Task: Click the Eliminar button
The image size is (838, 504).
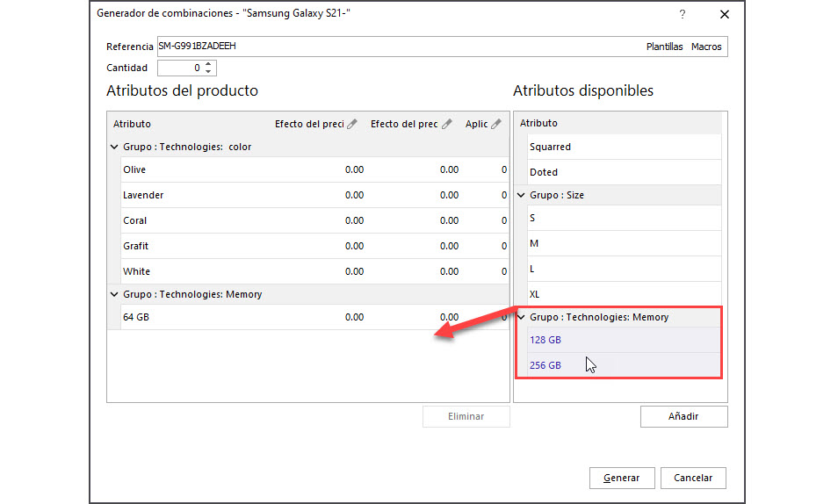Action: tap(466, 416)
